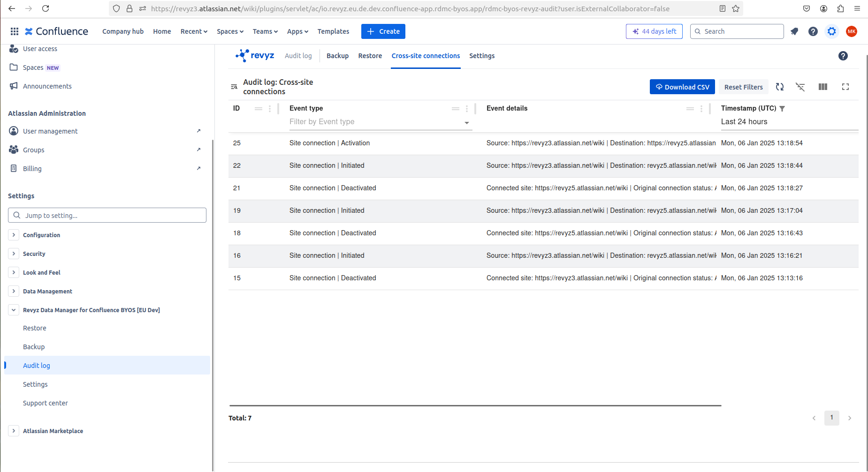
Task: Open ID column actions menu
Action: click(270, 109)
